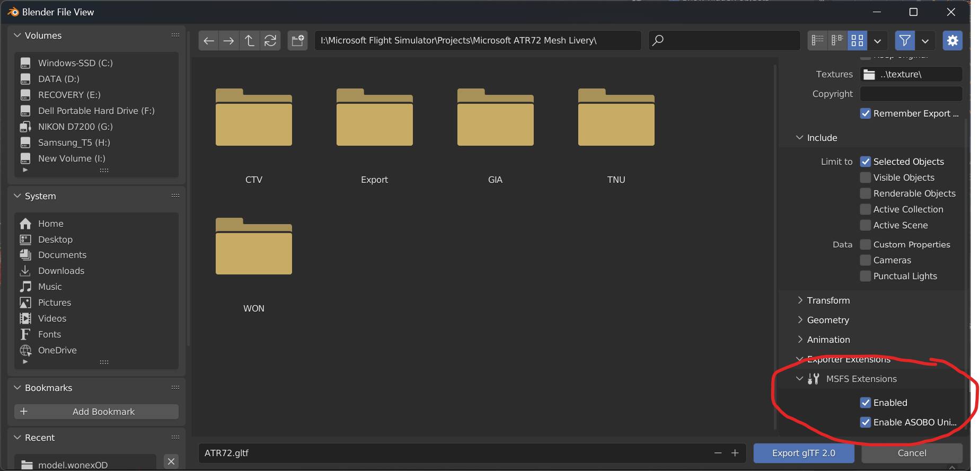Click the directory path field
Viewport: 980px width, 471px height.
point(478,40)
